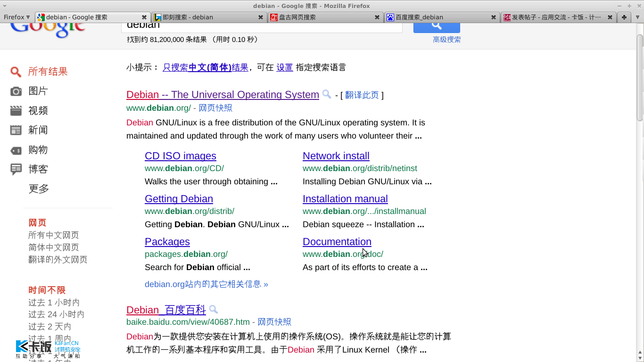Close the debian - Google 搜索 tab
The image size is (644, 362).
tap(144, 17)
